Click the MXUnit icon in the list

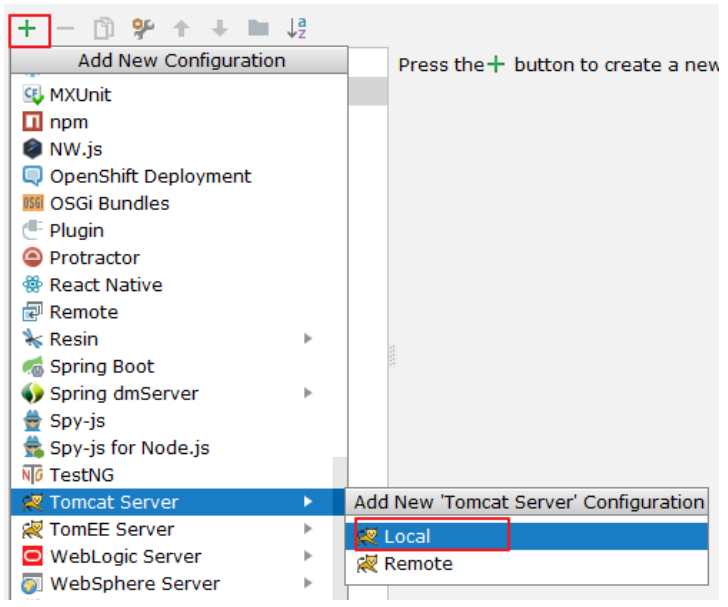[x=32, y=95]
